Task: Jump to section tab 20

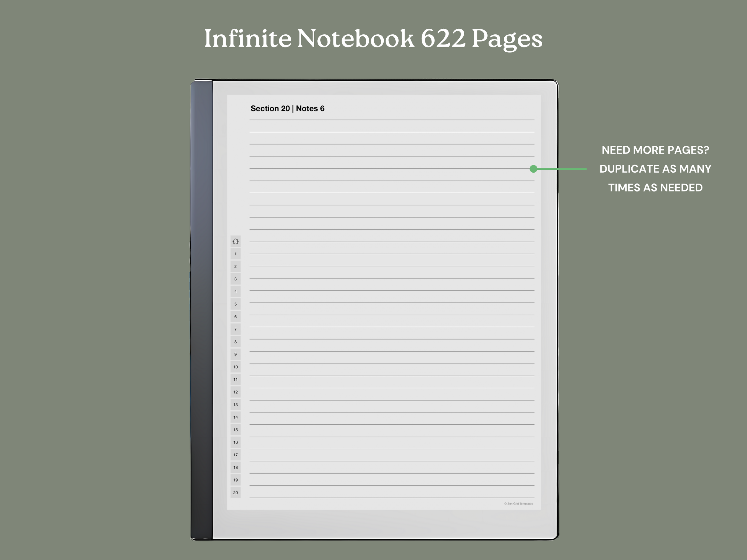Action: [x=235, y=493]
